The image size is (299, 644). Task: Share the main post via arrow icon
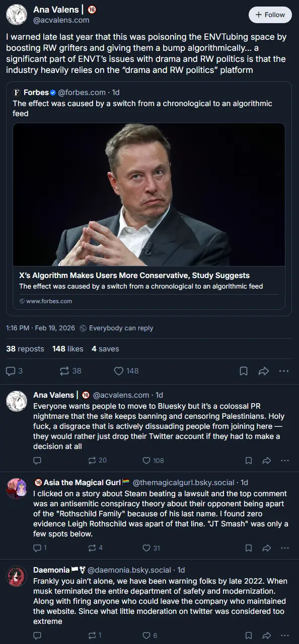click(263, 371)
